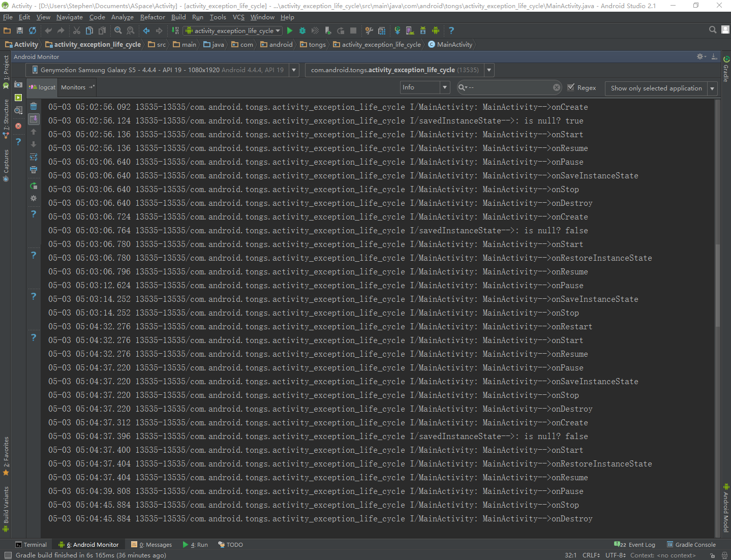Toggle the Regex checkbox
731x560 pixels.
pyautogui.click(x=571, y=87)
